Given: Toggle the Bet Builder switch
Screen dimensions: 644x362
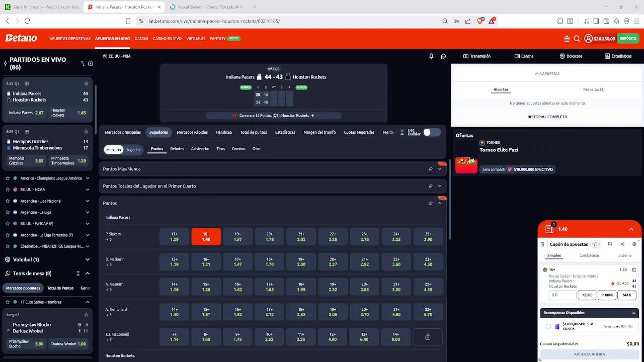Looking at the screenshot, I should tap(432, 132).
